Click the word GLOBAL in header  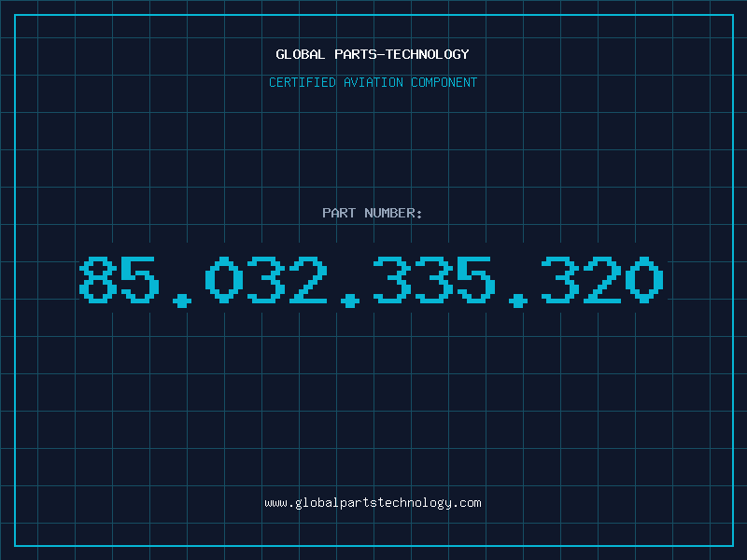300,54
